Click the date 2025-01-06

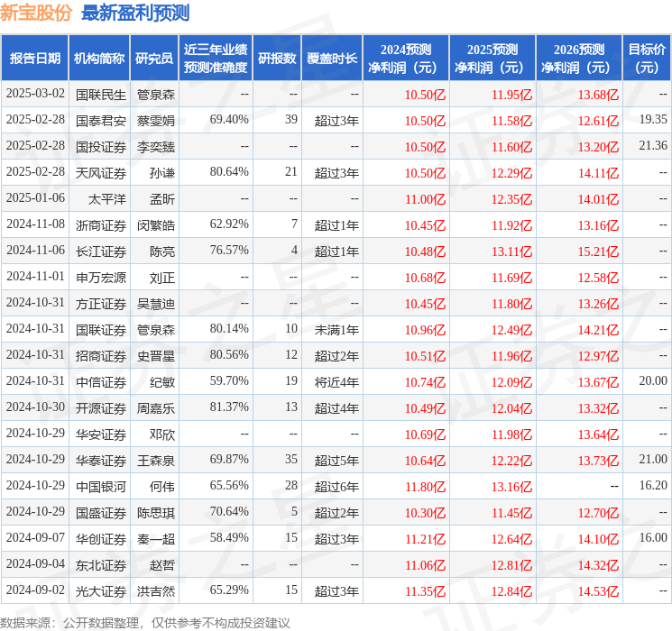pos(35,198)
